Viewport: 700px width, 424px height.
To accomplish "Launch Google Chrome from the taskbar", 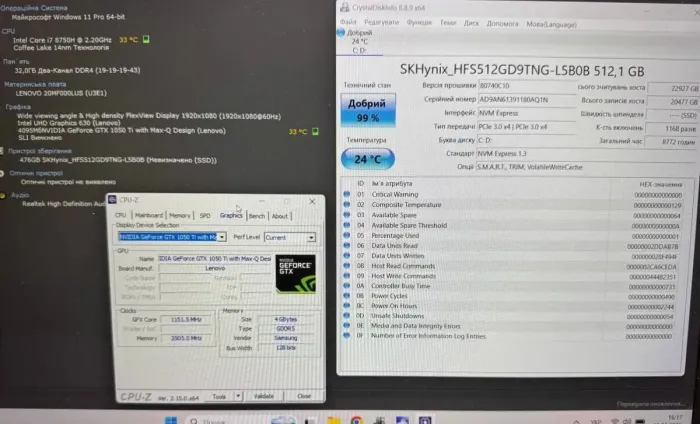I will pyautogui.click(x=356, y=420).
